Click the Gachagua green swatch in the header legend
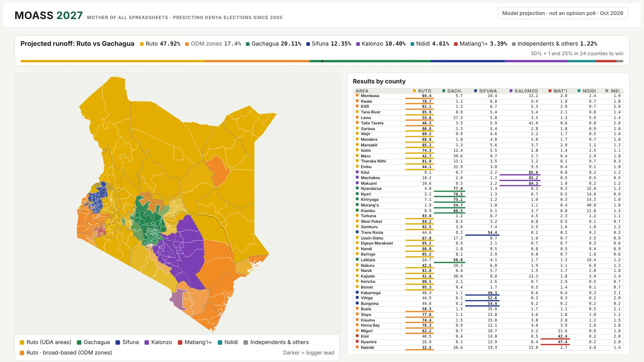 point(248,44)
